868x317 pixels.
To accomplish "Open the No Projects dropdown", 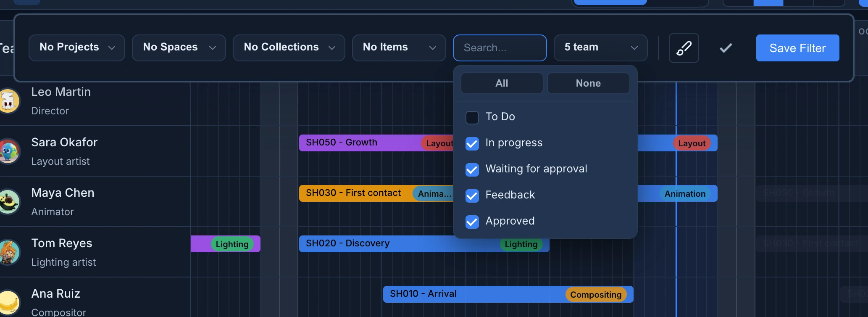I will coord(77,48).
